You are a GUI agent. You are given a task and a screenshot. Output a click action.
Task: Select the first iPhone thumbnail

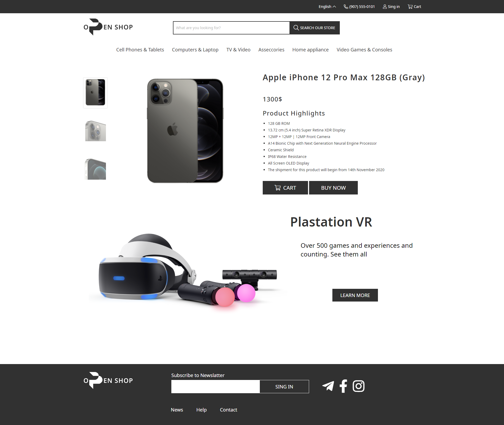tap(95, 93)
